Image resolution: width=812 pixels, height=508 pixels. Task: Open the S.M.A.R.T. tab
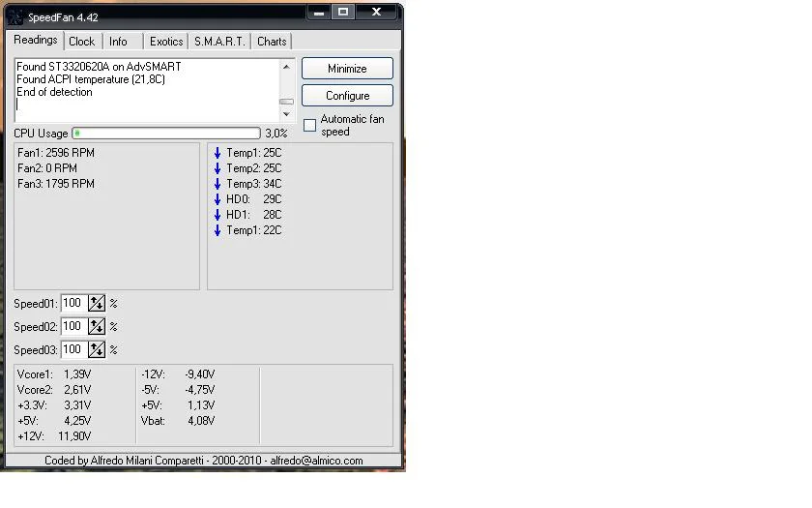click(219, 42)
